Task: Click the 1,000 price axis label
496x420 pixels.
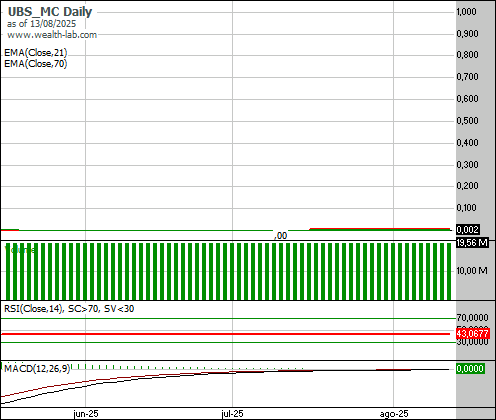Action: [x=467, y=12]
